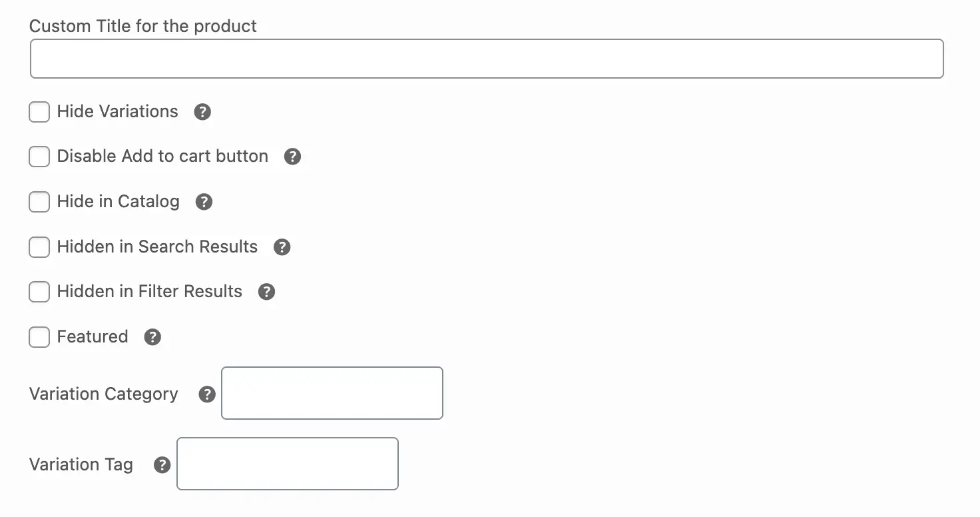Click the 'Variation Tag' label text
Image resolution: width=980 pixels, height=517 pixels.
pos(81,464)
